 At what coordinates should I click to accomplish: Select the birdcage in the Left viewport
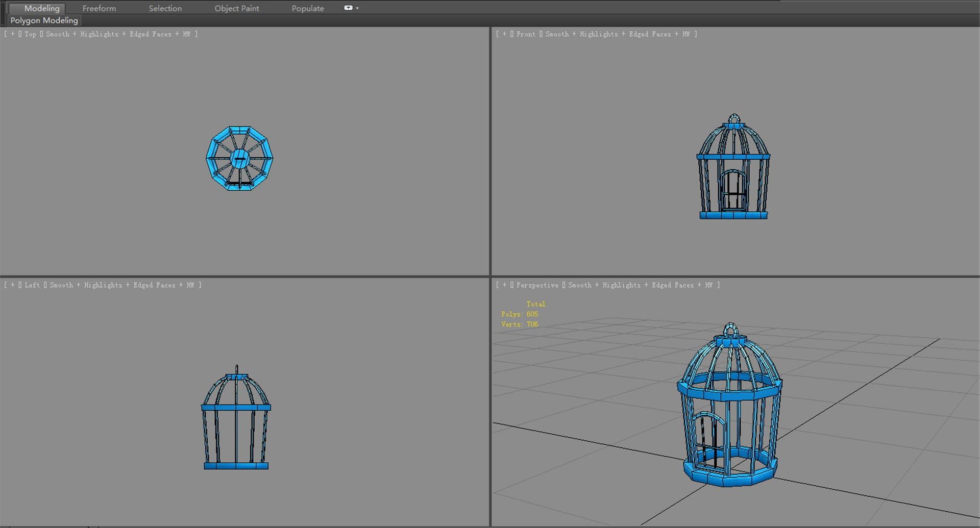(236, 417)
